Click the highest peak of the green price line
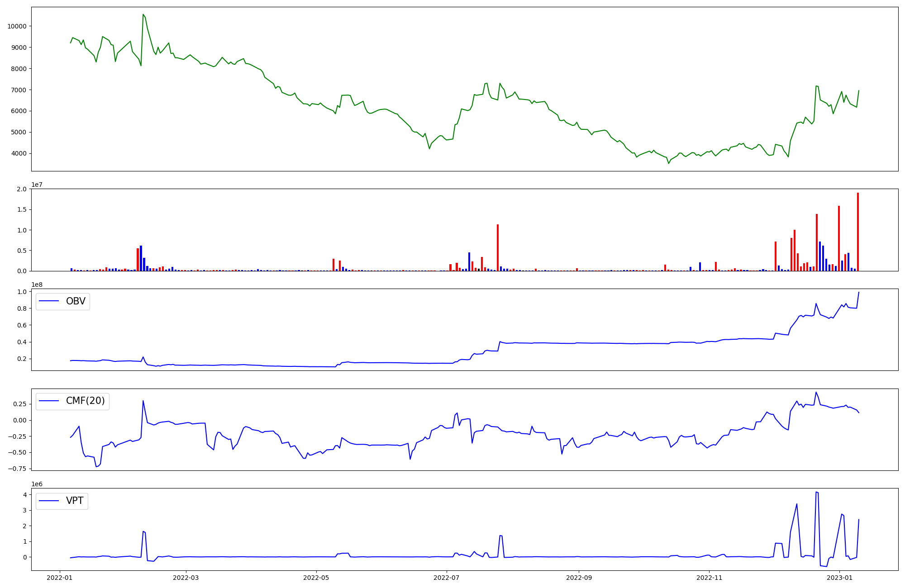Viewport: 905px width, 588px height. coord(143,14)
